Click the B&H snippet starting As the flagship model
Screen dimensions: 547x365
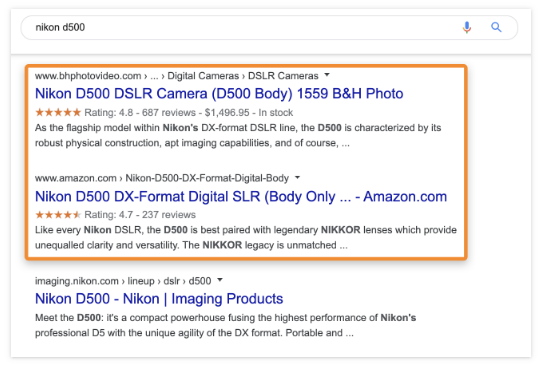click(x=238, y=135)
